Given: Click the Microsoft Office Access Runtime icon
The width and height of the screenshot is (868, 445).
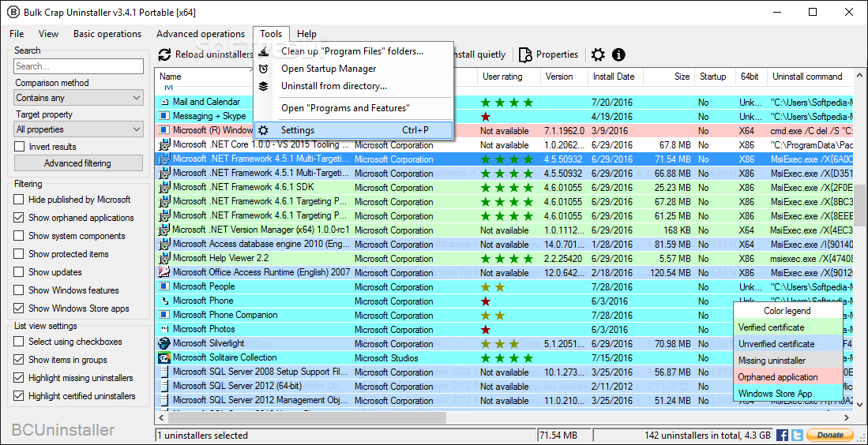Looking at the screenshot, I should [163, 272].
